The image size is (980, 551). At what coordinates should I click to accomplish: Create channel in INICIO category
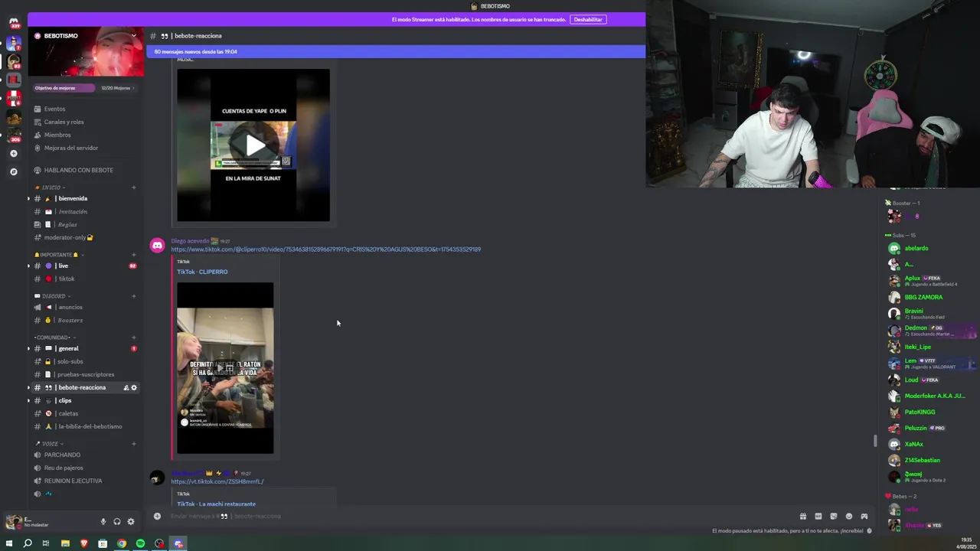tap(134, 187)
